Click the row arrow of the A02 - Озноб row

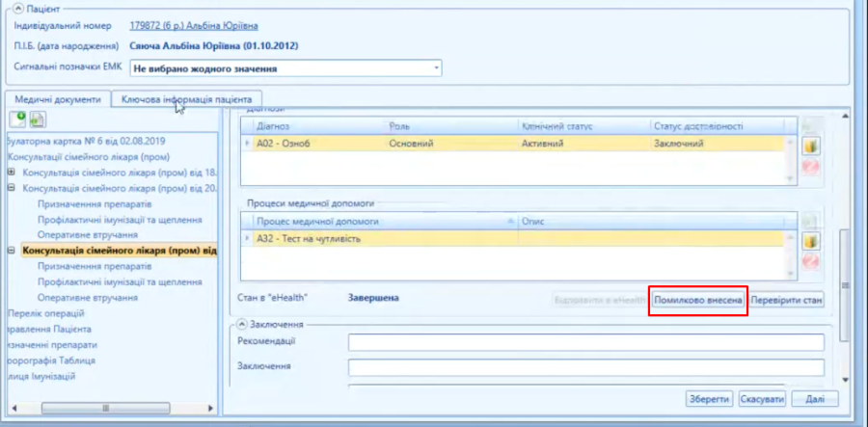[x=248, y=144]
